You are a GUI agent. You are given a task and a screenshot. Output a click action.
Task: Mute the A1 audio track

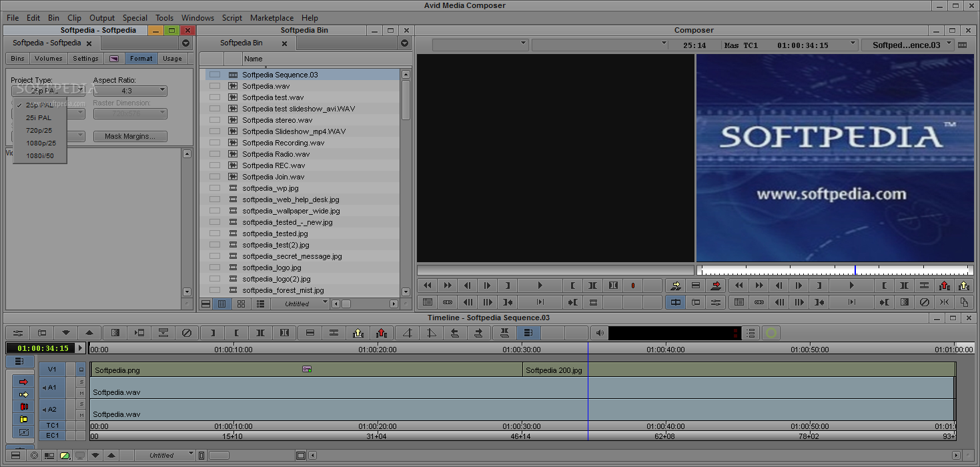tap(81, 393)
